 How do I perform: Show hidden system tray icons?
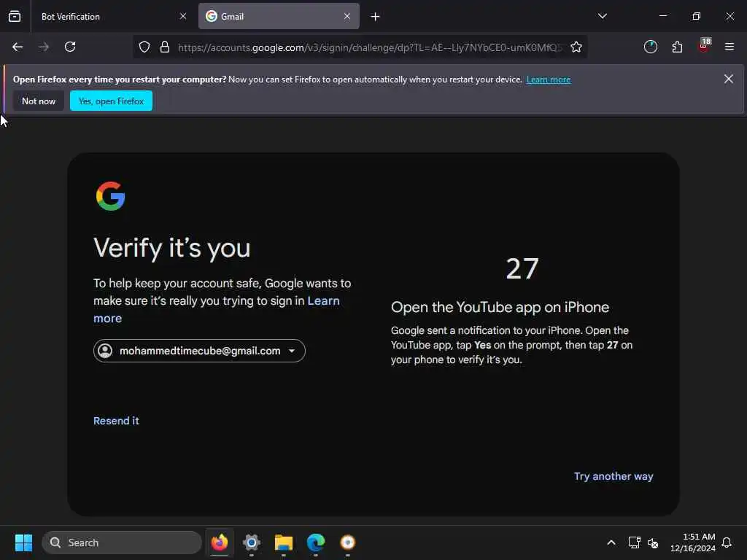[611, 542]
